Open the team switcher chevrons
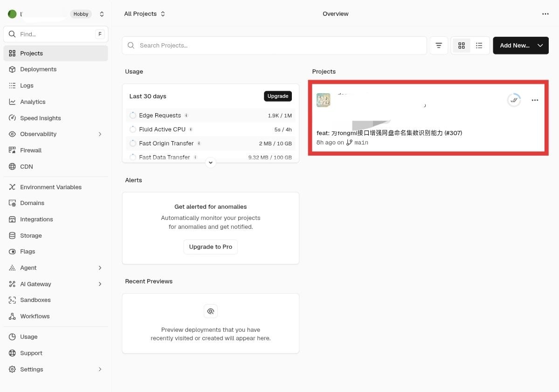This screenshot has height=392, width=559. pyautogui.click(x=102, y=14)
